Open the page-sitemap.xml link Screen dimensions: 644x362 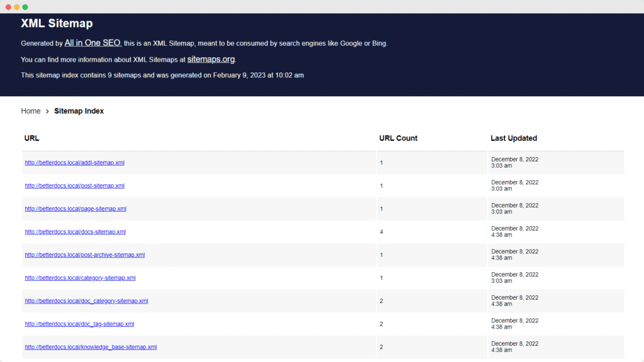point(74,209)
